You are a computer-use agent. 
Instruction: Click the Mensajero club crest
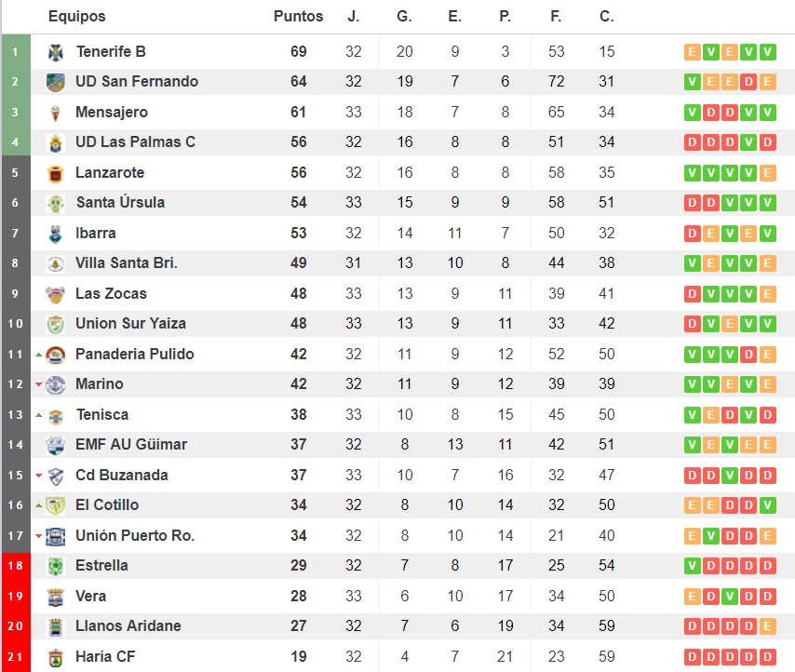tap(56, 113)
